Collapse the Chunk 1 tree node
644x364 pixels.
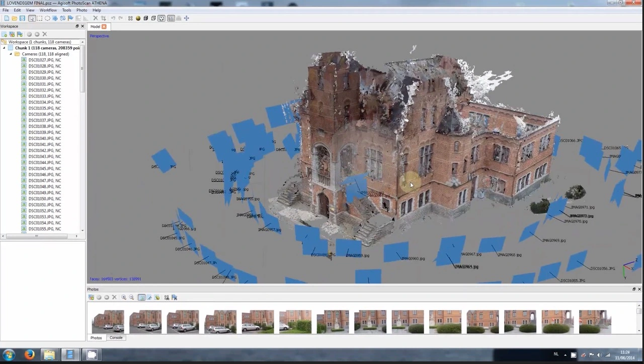[4, 48]
